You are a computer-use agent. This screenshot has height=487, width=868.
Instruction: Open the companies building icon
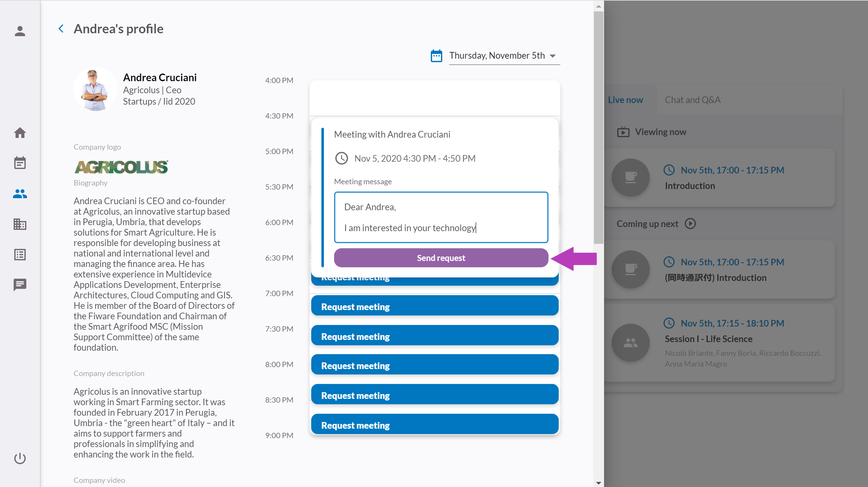click(20, 224)
